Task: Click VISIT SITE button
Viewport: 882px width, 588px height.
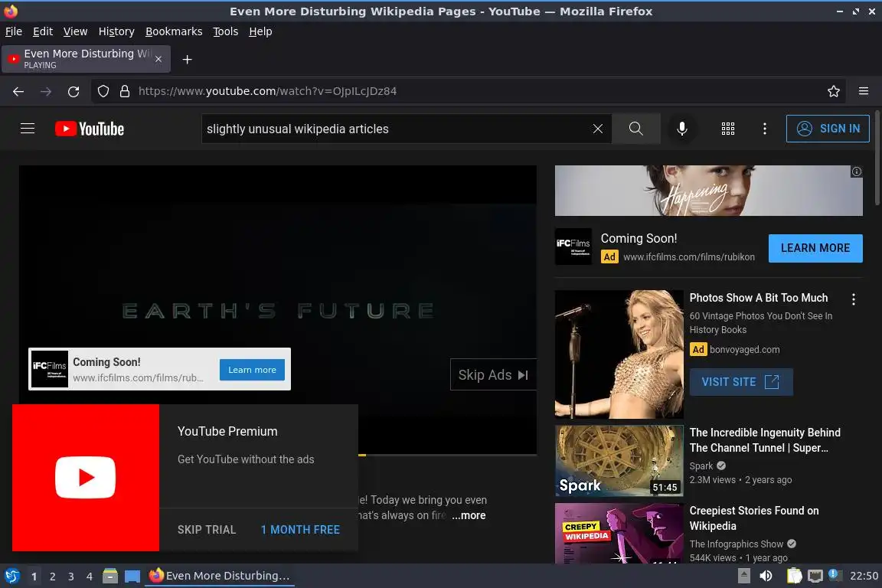Action: coord(741,382)
